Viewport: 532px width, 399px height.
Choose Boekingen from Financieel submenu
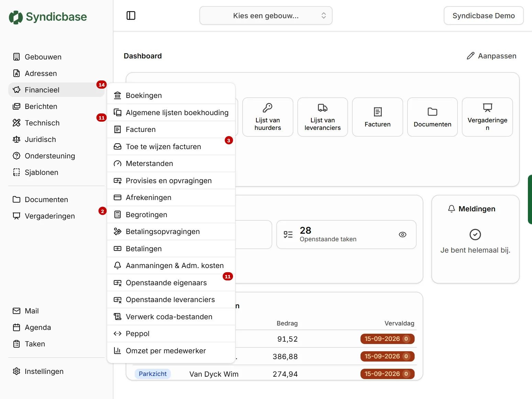click(x=171, y=95)
